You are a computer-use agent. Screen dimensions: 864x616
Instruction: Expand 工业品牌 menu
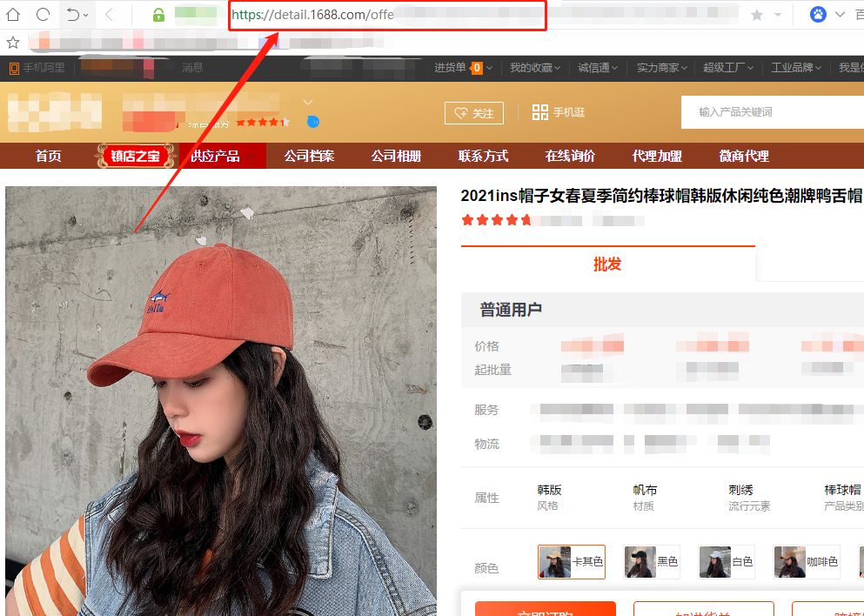[795, 68]
